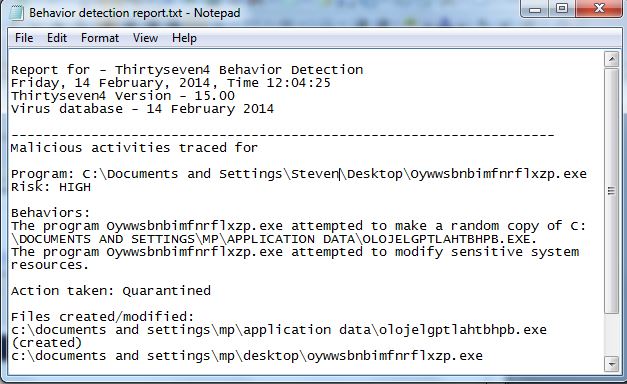Open the Edit menu
Screen dimensions: 627x384
57,38
